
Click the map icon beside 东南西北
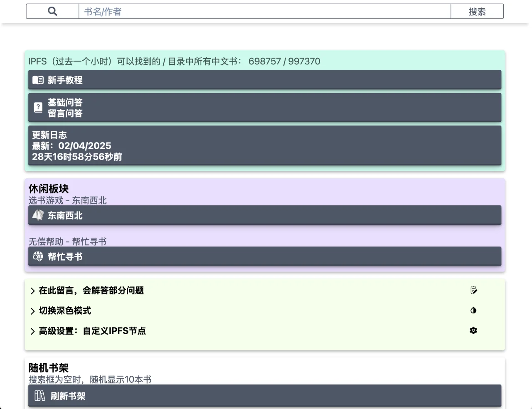(38, 215)
